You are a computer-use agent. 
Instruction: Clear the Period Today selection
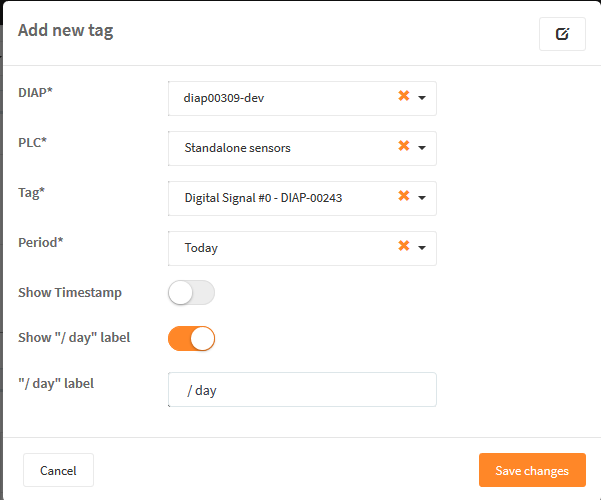pos(404,245)
